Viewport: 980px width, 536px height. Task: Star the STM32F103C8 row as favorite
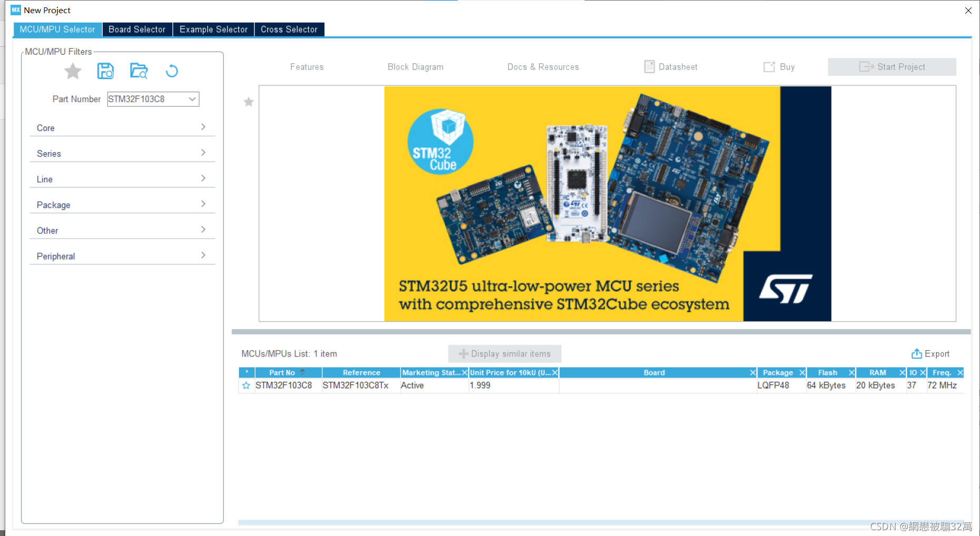246,385
